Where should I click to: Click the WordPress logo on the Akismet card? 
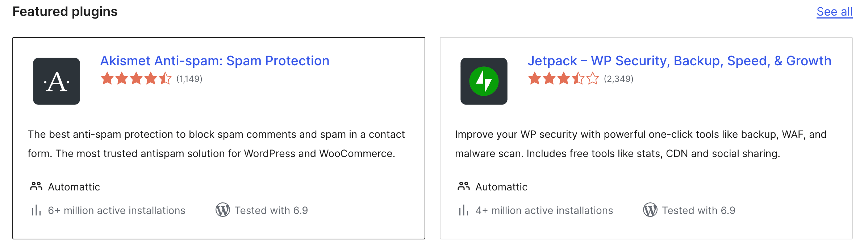[x=223, y=210]
